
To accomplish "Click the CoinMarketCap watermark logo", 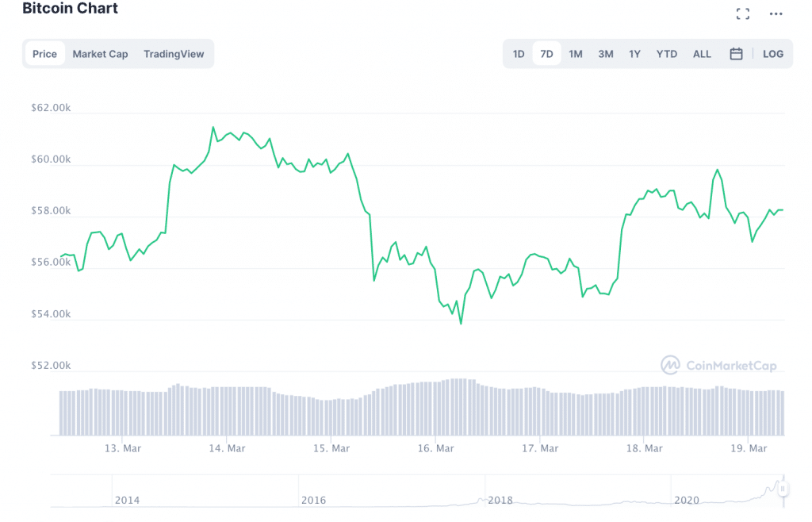I will pyautogui.click(x=718, y=366).
